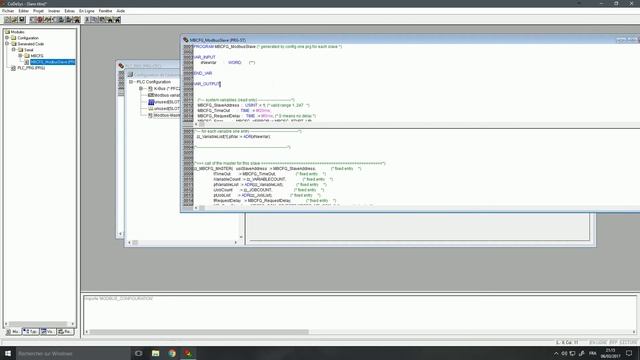Open Chrome from taskbar

pos(172,353)
